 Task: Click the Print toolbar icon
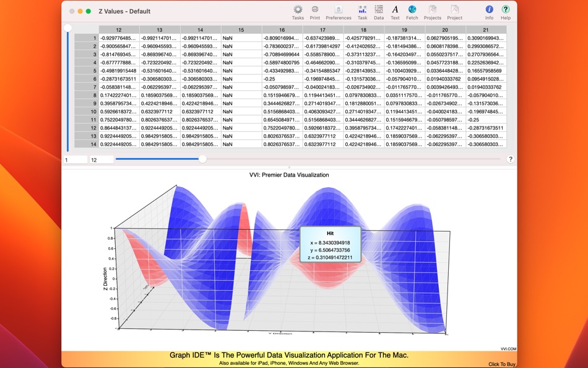coord(314,10)
